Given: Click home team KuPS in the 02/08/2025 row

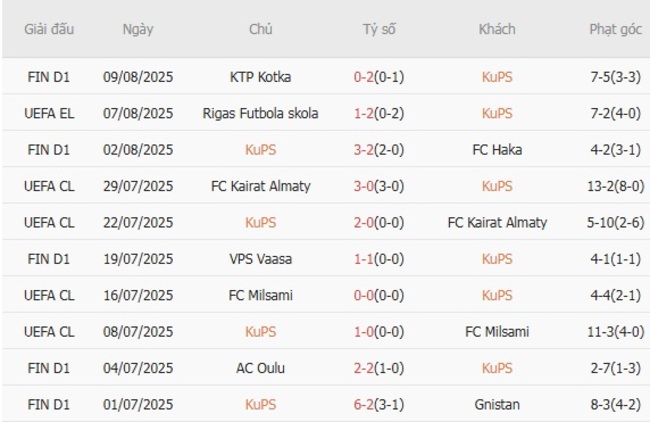Looking at the screenshot, I should pos(260,150).
